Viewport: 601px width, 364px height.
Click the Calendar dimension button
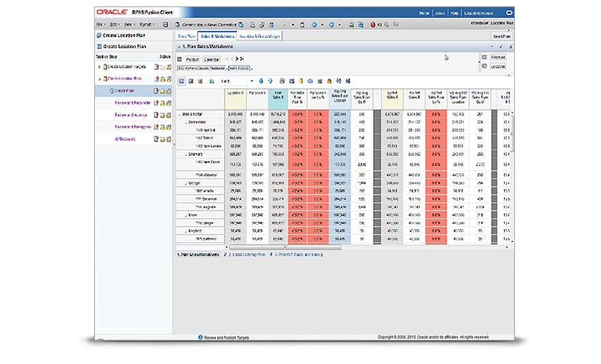coord(212,59)
